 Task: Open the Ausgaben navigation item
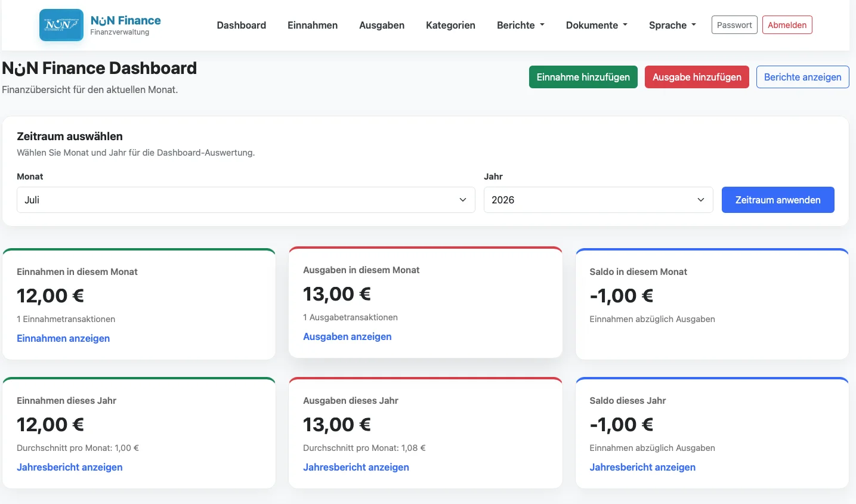[382, 25]
